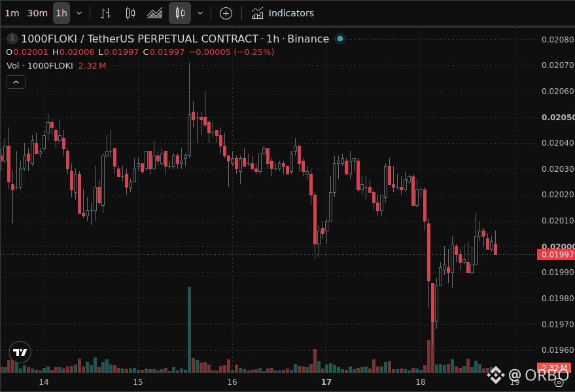Open the chart style dropdown arrow
The image size is (575, 392).
[x=200, y=13]
